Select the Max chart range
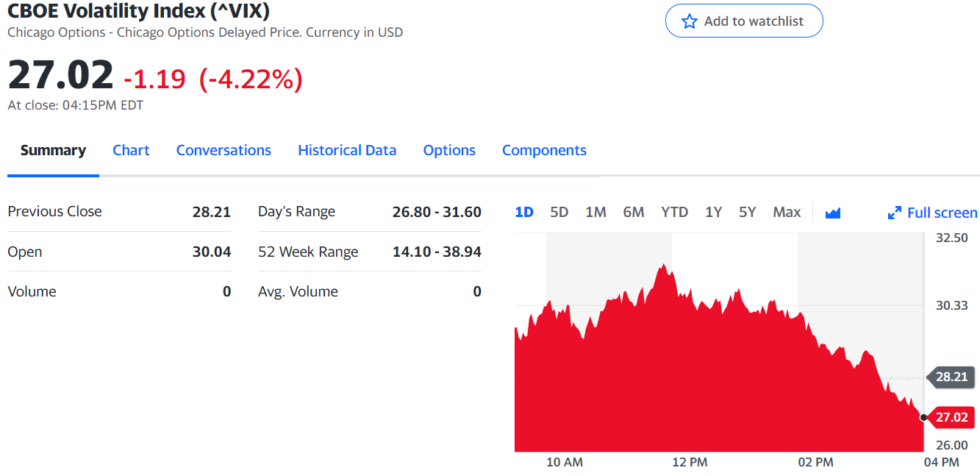The image size is (980, 476). 787,212
